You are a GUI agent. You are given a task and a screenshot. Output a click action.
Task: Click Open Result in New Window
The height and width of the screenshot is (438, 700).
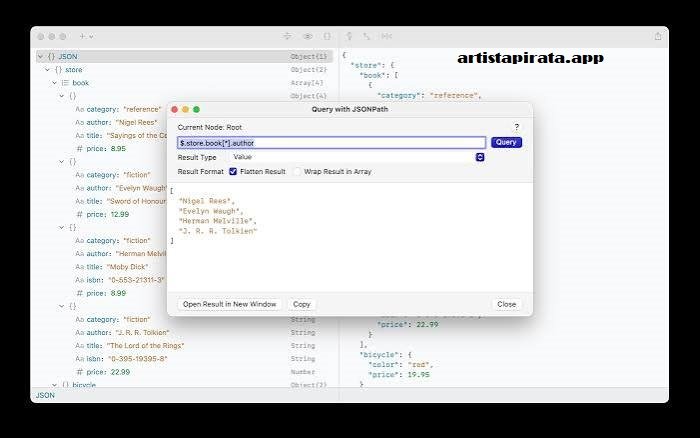(229, 304)
